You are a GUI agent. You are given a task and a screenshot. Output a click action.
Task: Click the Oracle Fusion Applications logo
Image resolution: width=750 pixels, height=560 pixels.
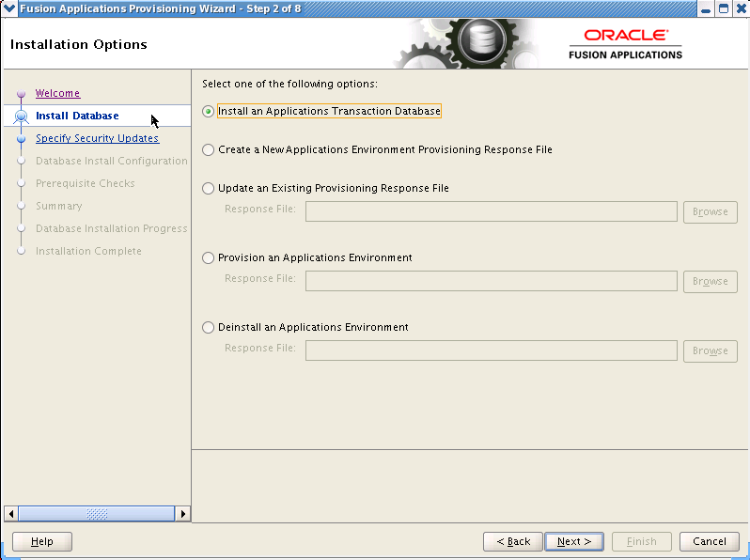626,44
